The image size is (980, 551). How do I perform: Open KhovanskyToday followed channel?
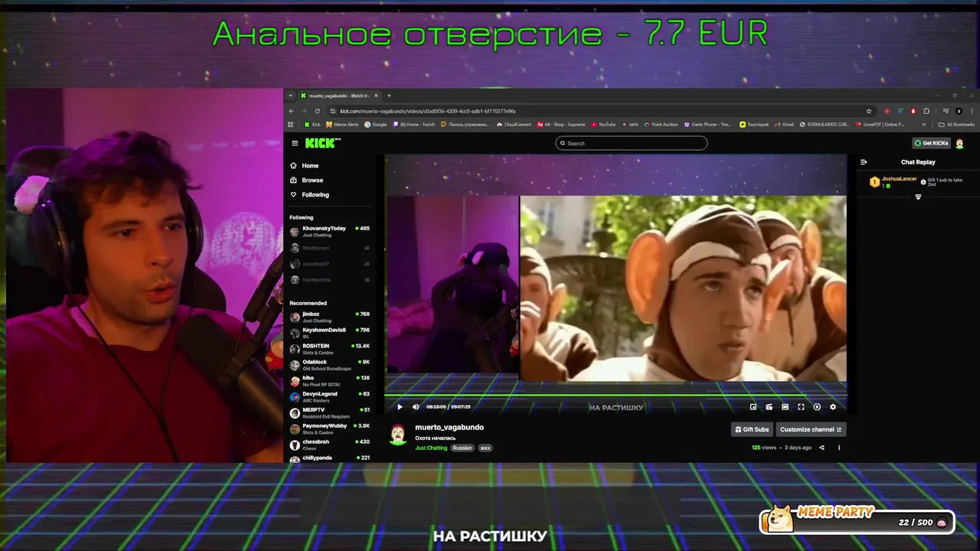coord(329,231)
